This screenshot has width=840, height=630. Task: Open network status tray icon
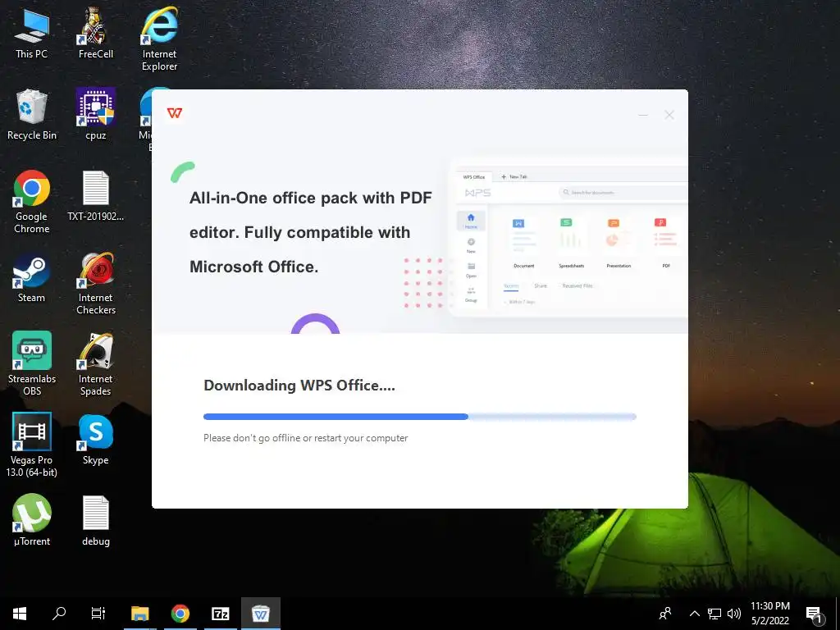714,614
